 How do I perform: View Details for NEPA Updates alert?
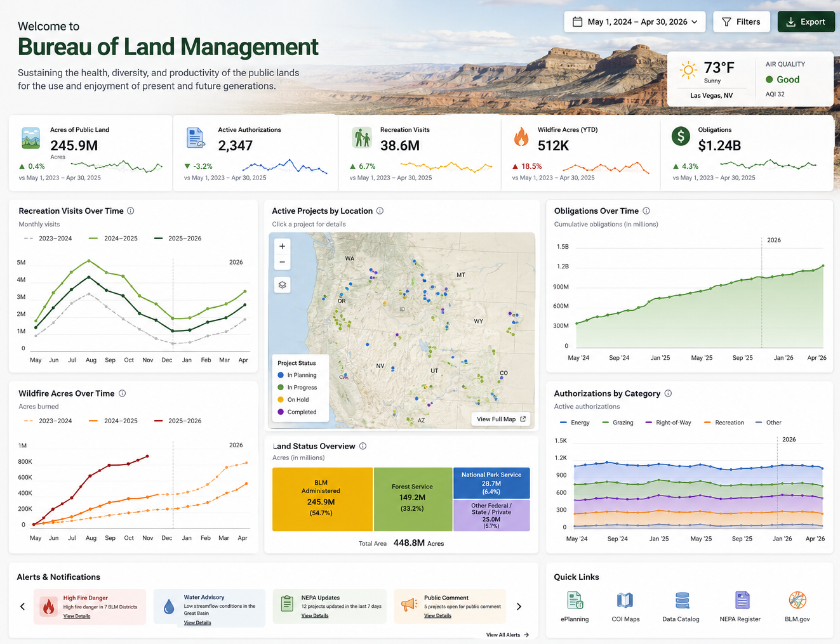pos(315,615)
